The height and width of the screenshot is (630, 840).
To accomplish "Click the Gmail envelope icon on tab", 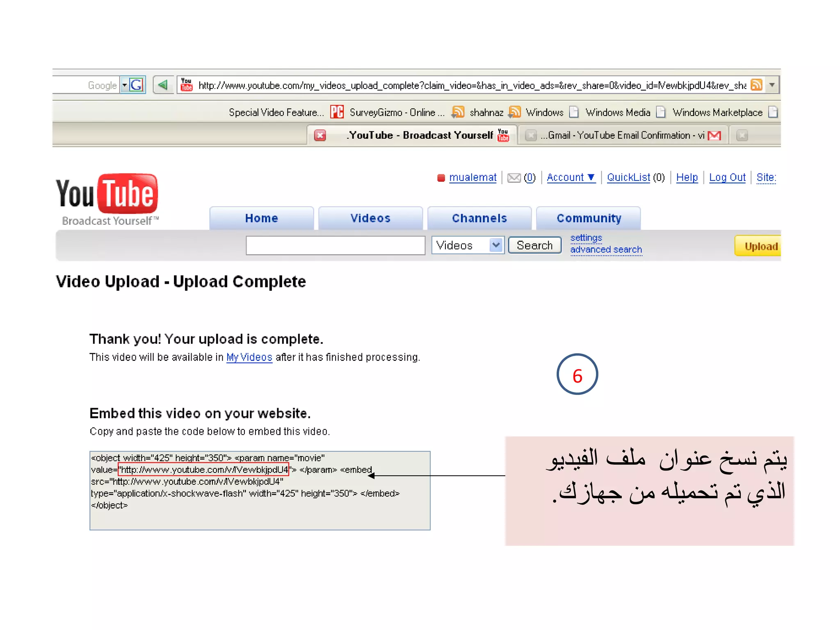I will 714,135.
